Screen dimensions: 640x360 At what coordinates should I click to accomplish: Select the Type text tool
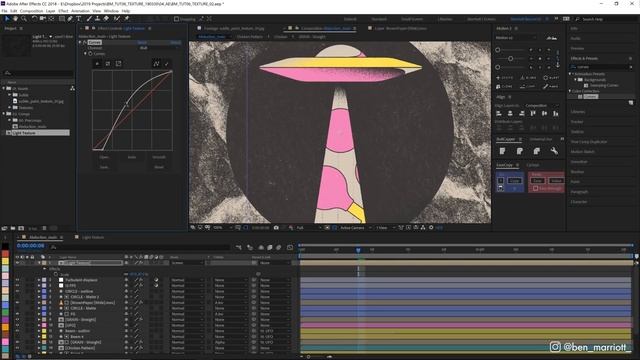[x=78, y=19]
